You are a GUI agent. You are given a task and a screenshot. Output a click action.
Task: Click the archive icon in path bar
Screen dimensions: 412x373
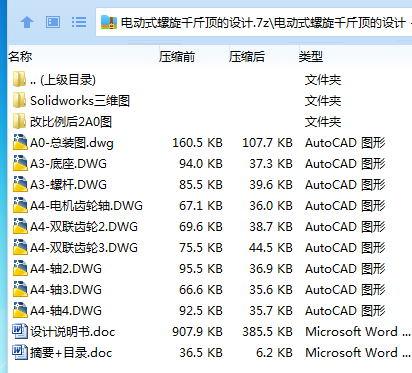pyautogui.click(x=109, y=22)
